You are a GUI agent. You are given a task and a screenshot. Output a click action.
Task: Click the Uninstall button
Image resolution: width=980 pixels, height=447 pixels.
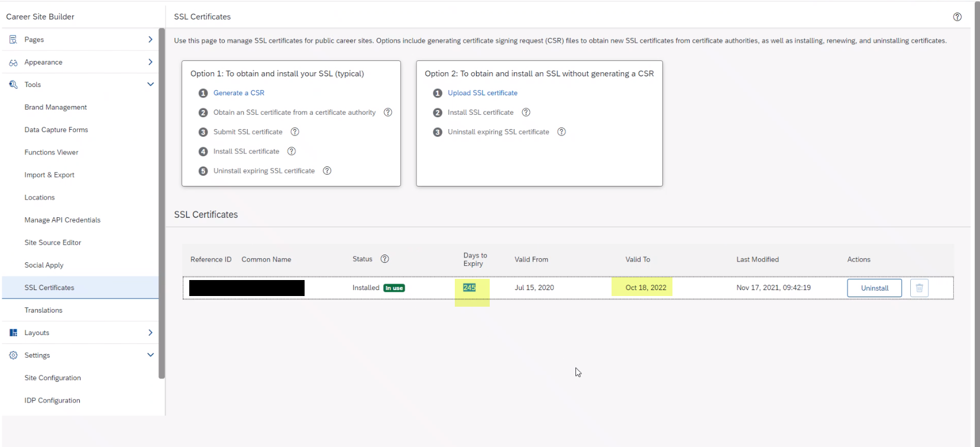coord(874,288)
